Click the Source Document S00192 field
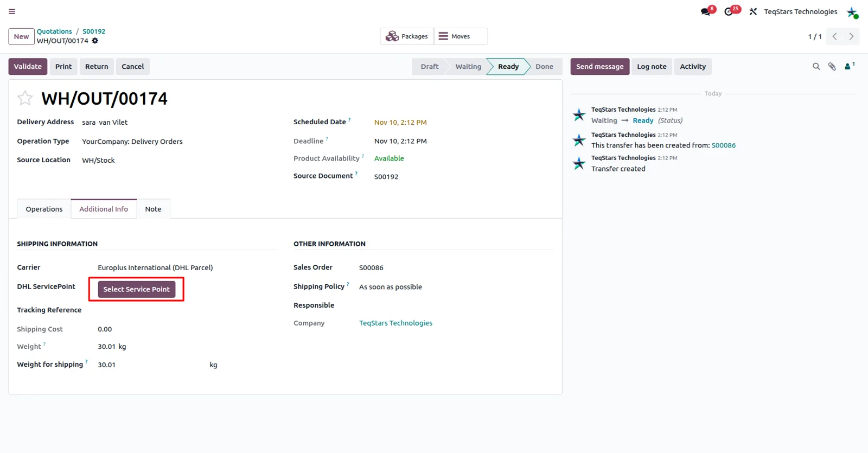The width and height of the screenshot is (868, 453). coord(386,177)
